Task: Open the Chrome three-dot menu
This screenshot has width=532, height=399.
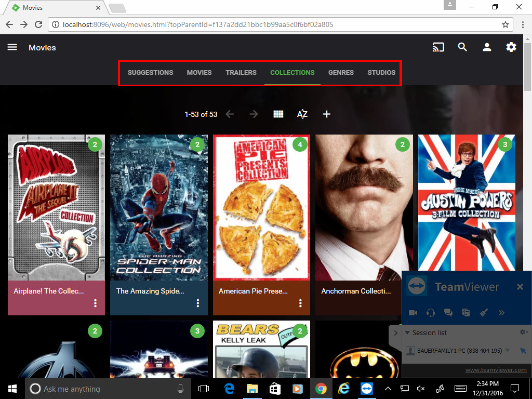Action: pyautogui.click(x=523, y=24)
